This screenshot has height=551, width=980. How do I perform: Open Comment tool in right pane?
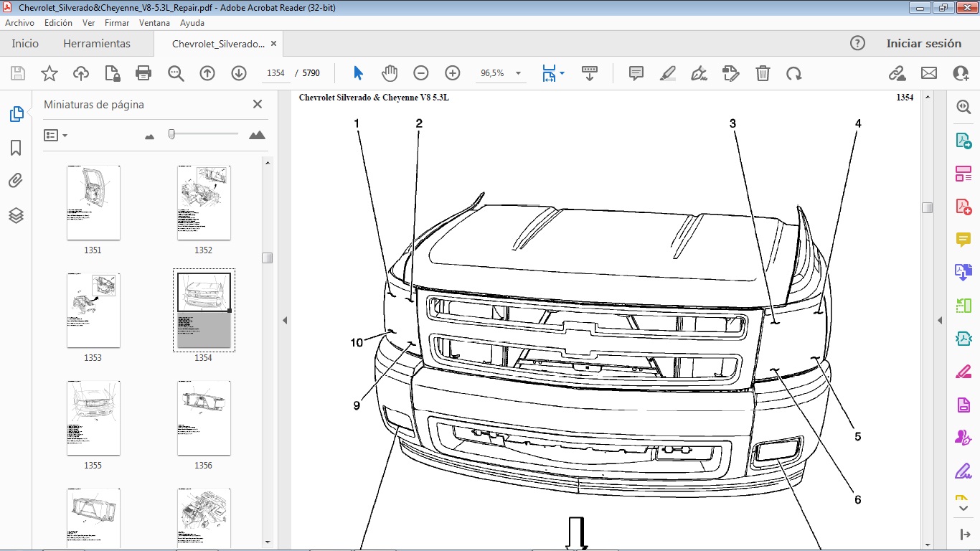[963, 240]
